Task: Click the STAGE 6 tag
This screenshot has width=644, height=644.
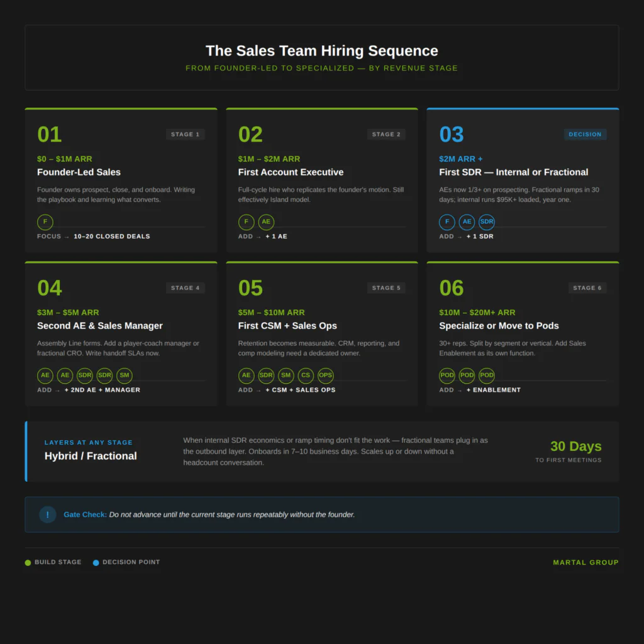Action: coord(587,288)
